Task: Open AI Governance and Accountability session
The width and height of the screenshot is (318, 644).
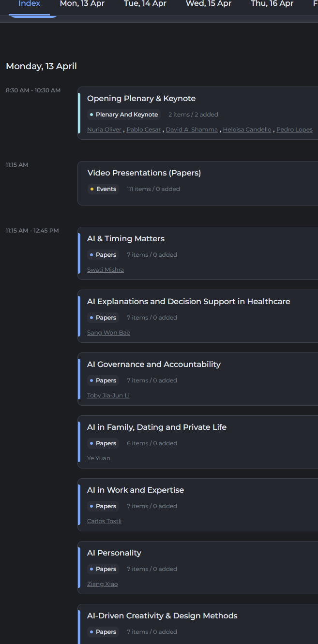Action: 153,365
